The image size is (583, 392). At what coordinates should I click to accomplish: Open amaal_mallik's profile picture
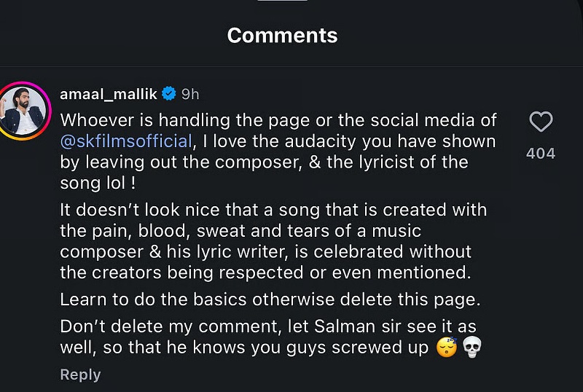(23, 111)
